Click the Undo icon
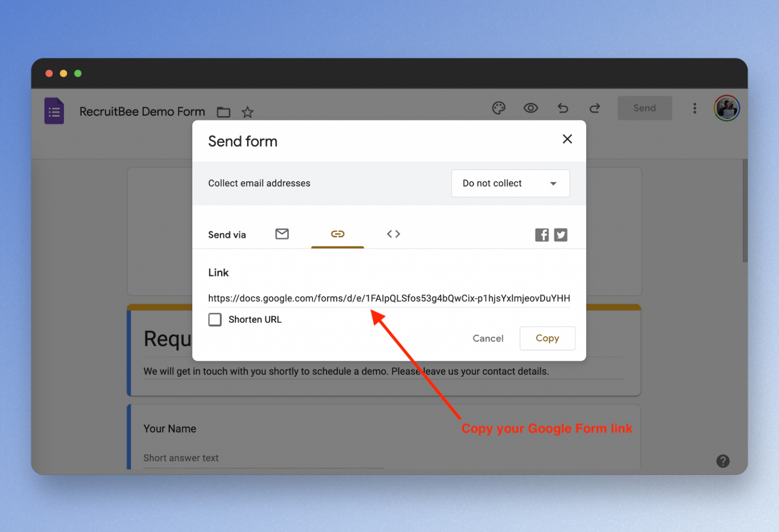The height and width of the screenshot is (532, 779). coord(562,108)
